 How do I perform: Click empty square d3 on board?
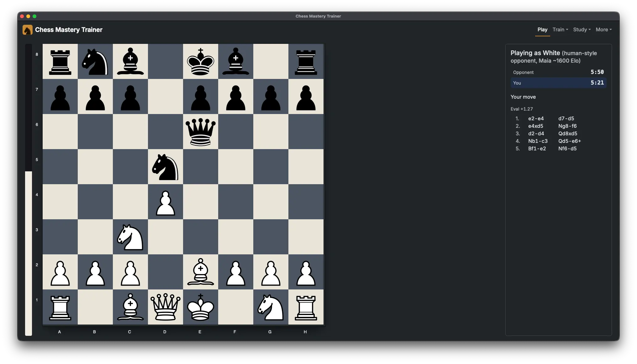(166, 237)
